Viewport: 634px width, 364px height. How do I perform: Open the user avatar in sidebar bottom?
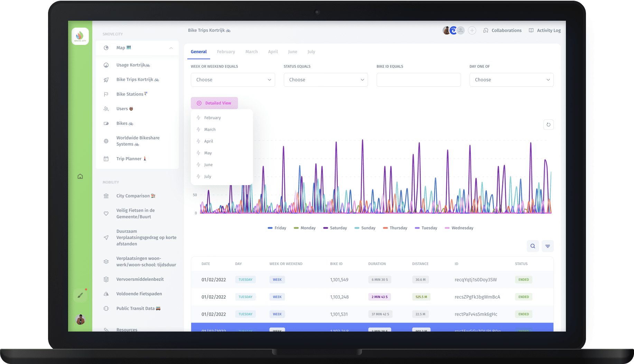(x=80, y=320)
